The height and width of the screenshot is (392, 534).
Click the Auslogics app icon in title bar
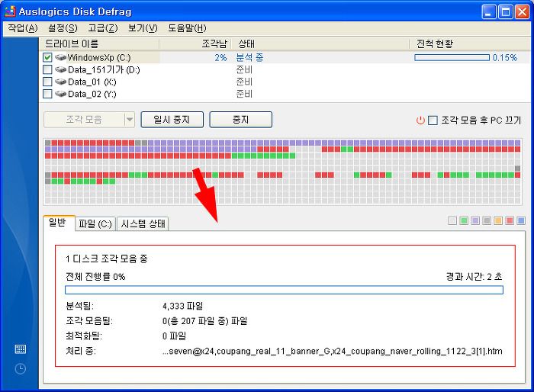[x=10, y=11]
